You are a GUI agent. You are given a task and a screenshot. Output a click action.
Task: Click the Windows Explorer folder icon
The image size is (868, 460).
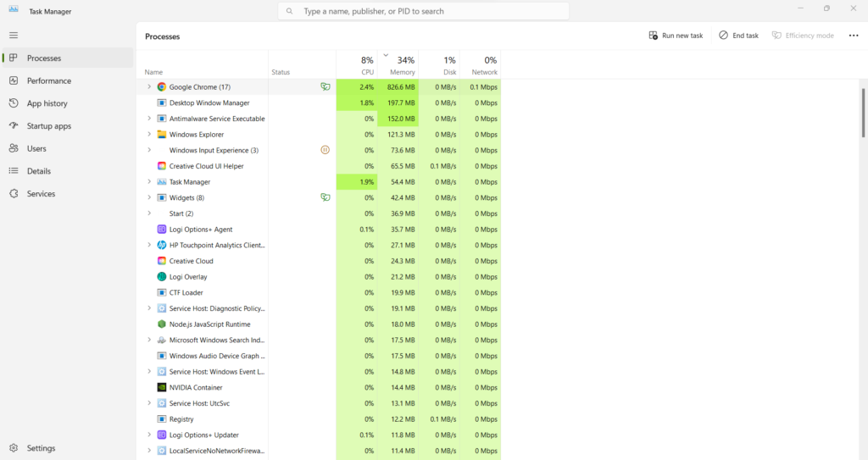click(x=162, y=135)
